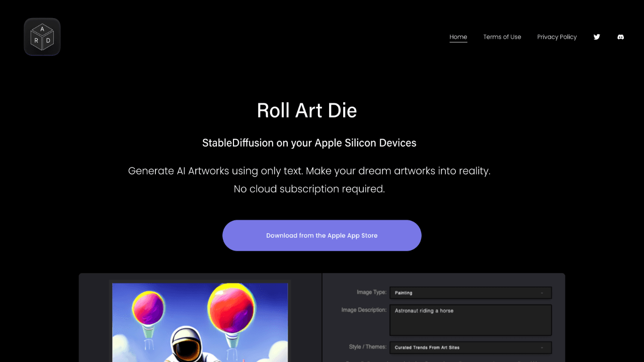Image resolution: width=644 pixels, height=362 pixels.
Task: Click the Image Description label
Action: 363,310
